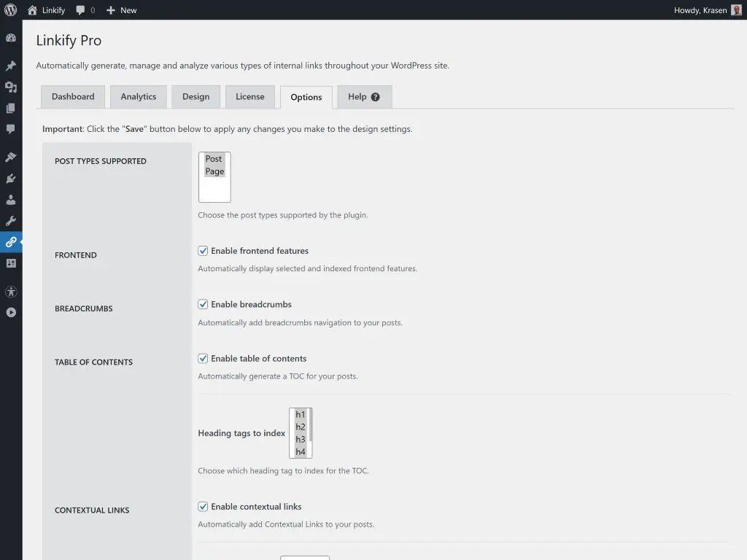Open the WordPress Dashboard from the sidebar
Viewport: 747px width, 560px height.
(x=11, y=38)
